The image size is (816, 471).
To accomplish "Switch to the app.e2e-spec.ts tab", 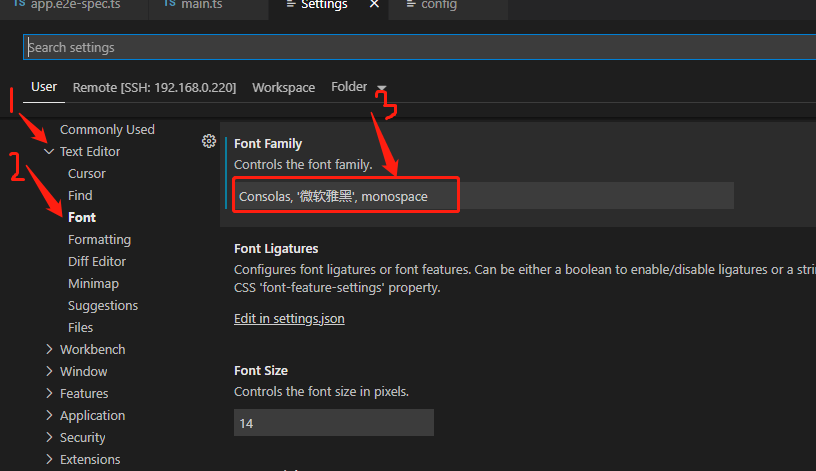I will coord(74,5).
